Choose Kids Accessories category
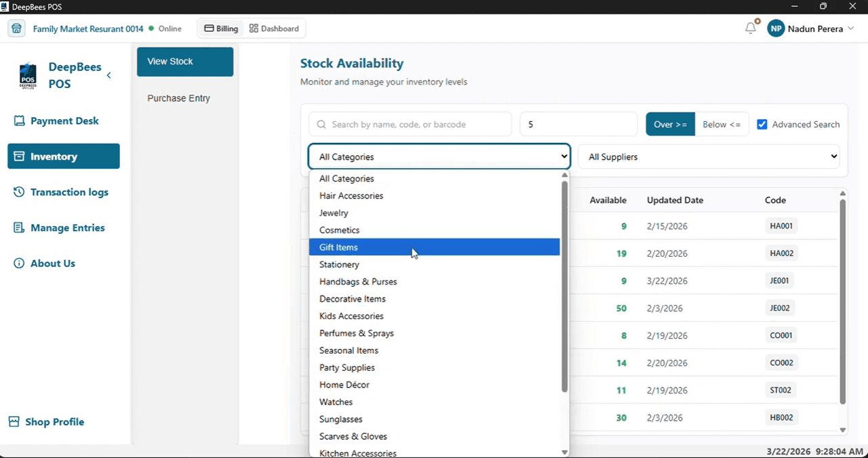Viewport: 868px width, 458px height. pyautogui.click(x=434, y=316)
